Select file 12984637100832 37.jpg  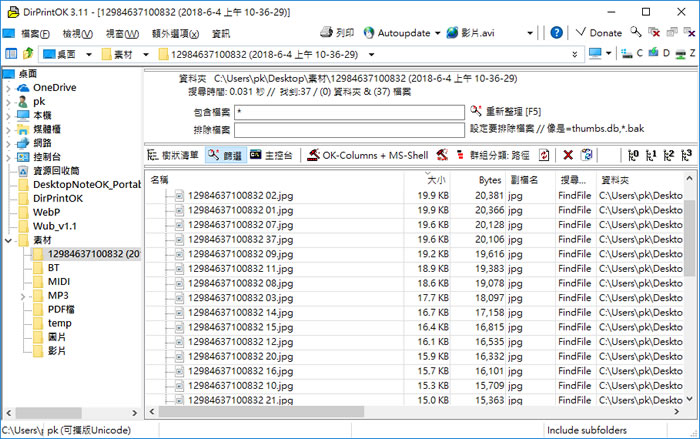(241, 239)
